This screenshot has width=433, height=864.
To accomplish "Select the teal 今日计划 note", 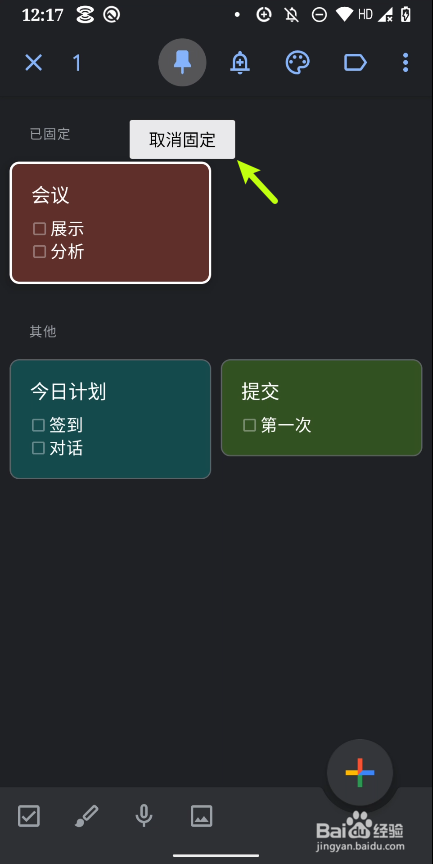I will tap(110, 419).
